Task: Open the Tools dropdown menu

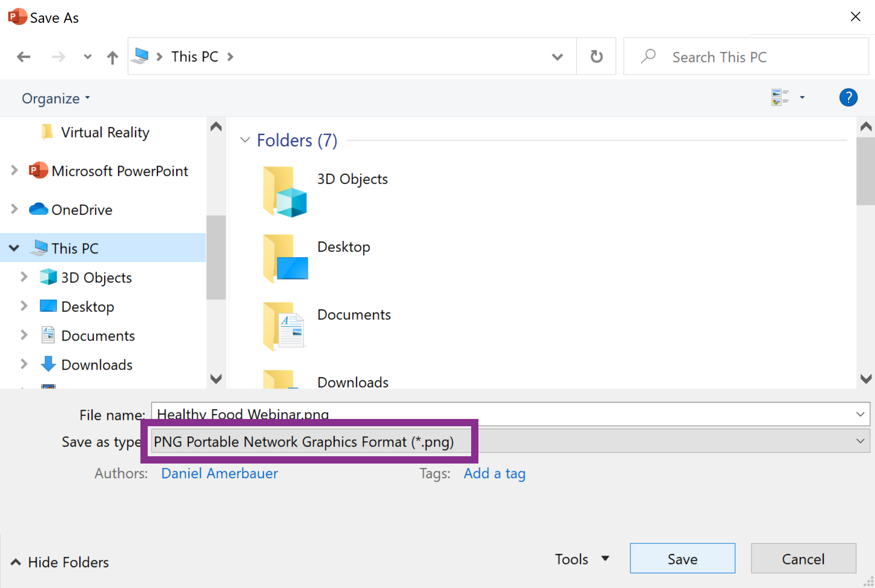Action: [x=582, y=559]
